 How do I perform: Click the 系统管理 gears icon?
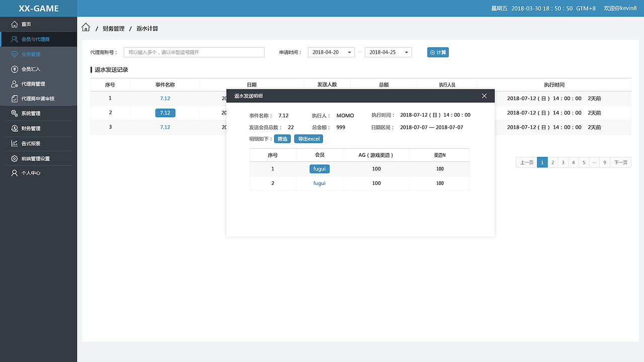[x=14, y=114]
